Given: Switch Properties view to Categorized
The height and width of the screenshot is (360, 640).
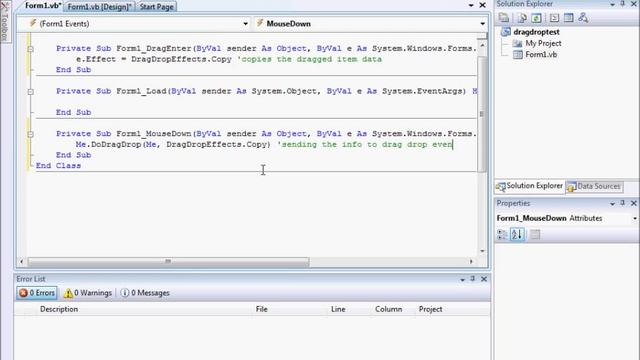Looking at the screenshot, I should [x=502, y=234].
